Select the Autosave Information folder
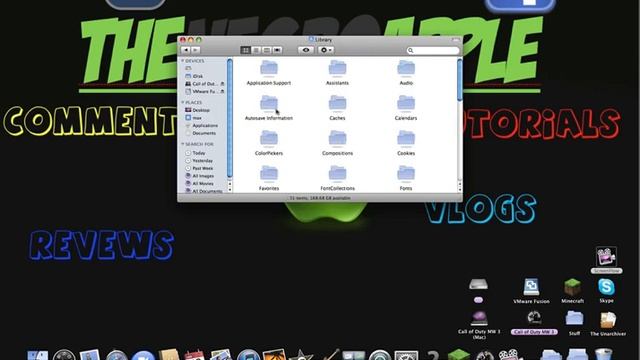This screenshot has height=360, width=640. pyautogui.click(x=269, y=103)
